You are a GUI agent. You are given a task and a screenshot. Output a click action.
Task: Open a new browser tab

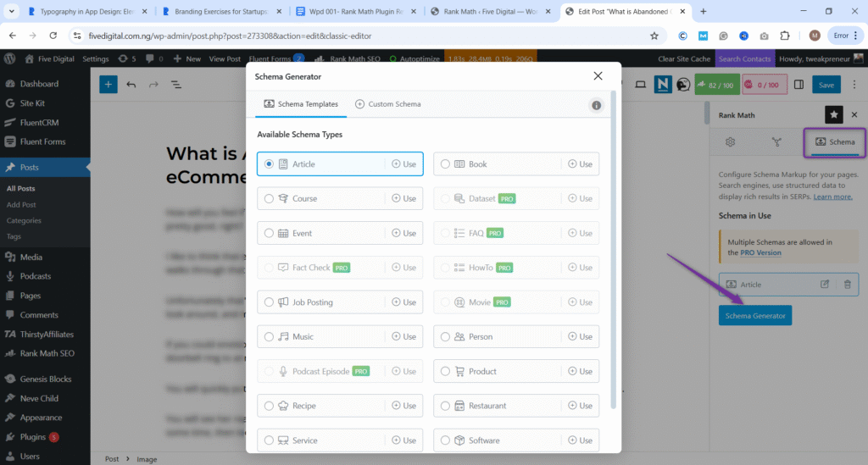click(703, 11)
